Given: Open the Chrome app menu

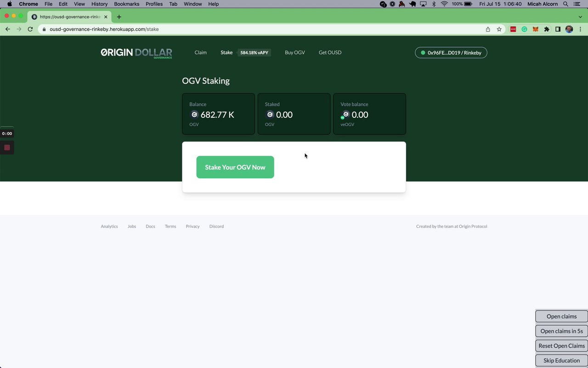Looking at the screenshot, I should pos(28,4).
